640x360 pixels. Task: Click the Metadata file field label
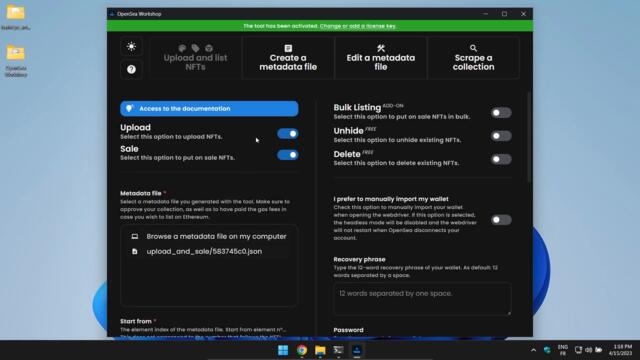(x=141, y=193)
